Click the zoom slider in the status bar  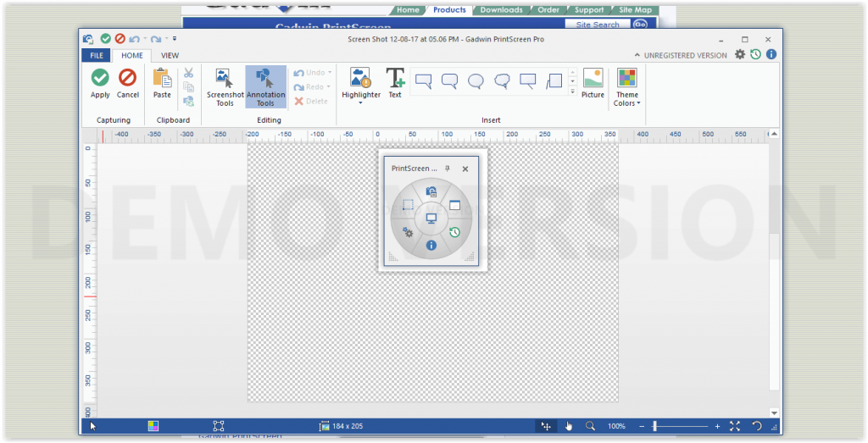[655, 426]
